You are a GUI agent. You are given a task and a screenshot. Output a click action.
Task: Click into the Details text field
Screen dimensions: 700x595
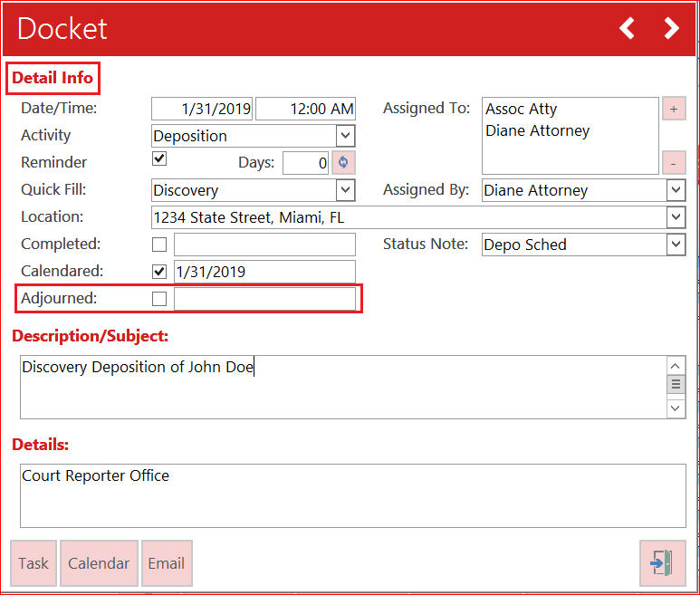click(x=352, y=496)
